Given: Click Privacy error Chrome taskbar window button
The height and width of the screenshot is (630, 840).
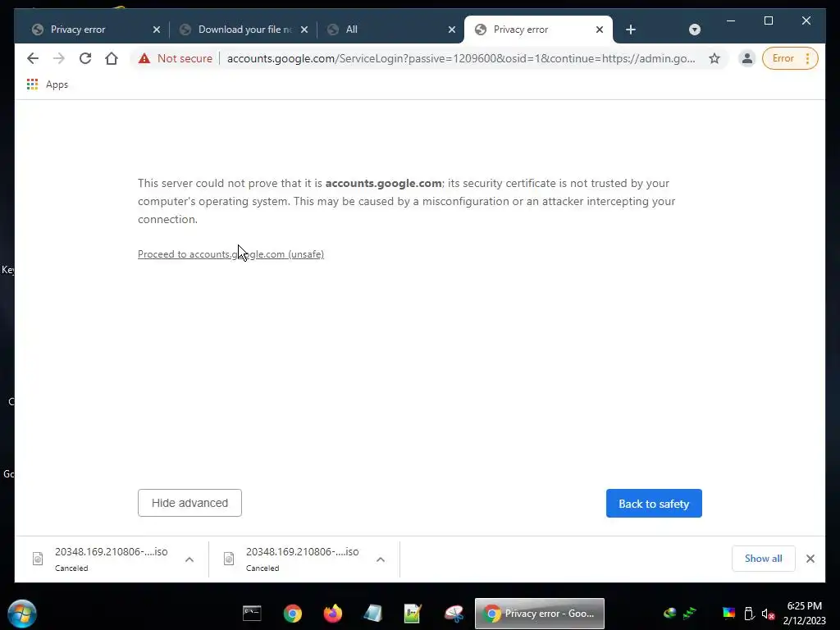Looking at the screenshot, I should point(540,614).
